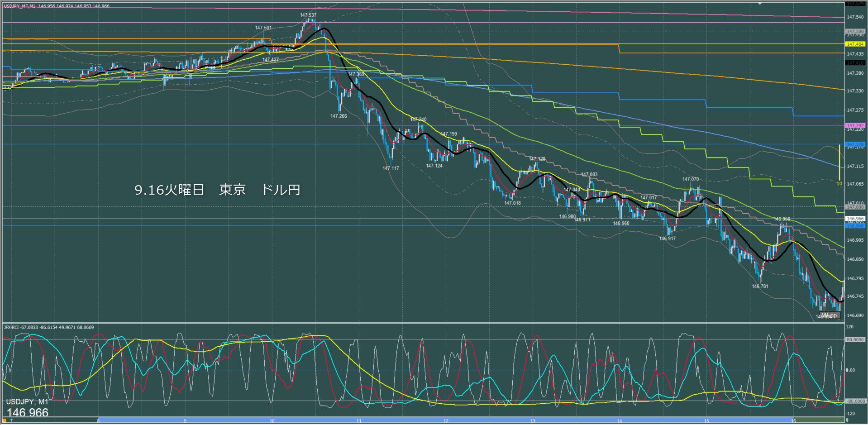Click the chart shift triangle marker at top
Viewport: 868px width, 425px height.
tap(760, 3)
